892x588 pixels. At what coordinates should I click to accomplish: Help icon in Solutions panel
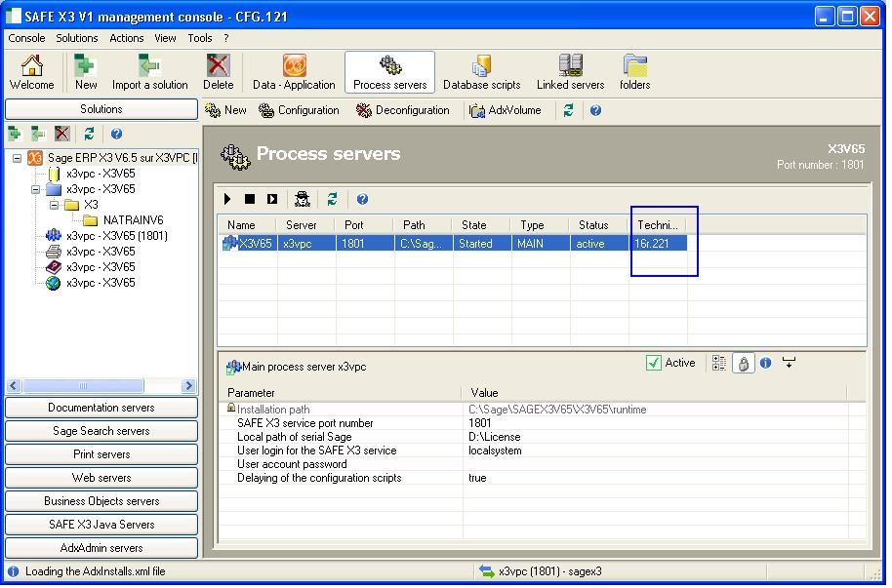pyautogui.click(x=116, y=135)
